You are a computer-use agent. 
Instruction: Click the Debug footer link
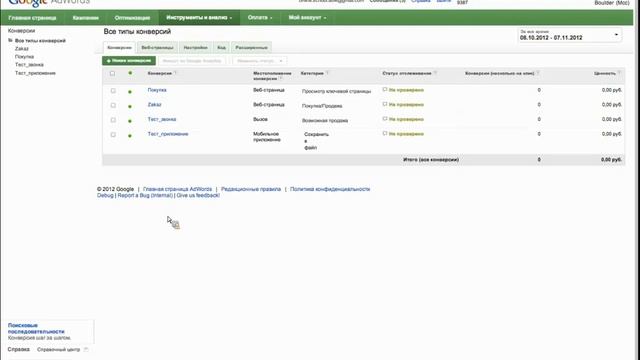click(x=105, y=196)
